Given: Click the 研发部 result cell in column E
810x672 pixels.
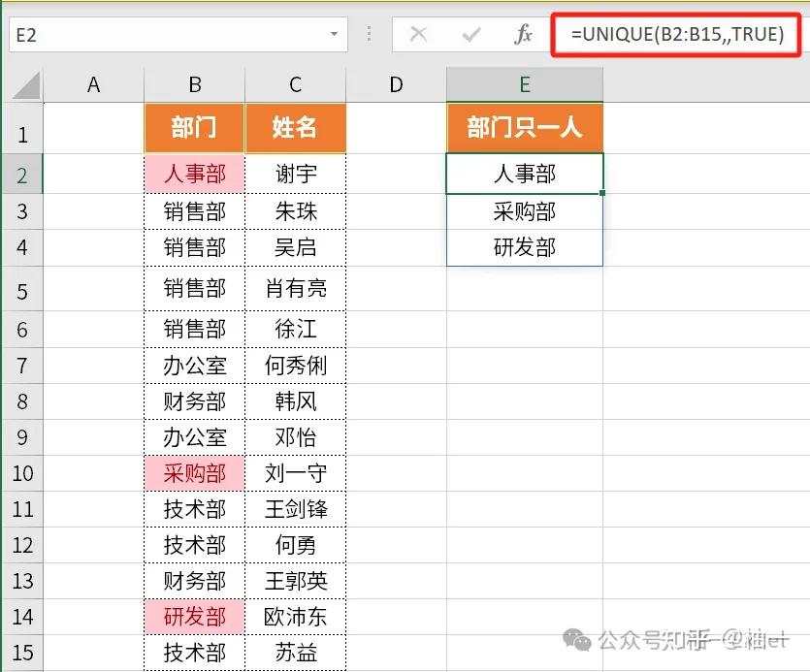Looking at the screenshot, I should click(524, 247).
